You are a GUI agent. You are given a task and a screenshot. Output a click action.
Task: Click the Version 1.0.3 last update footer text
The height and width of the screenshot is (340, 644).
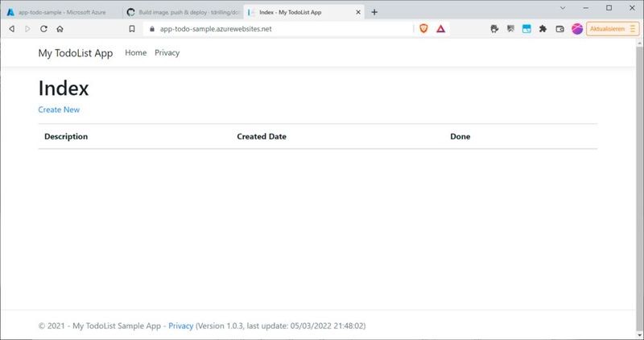[280, 325]
